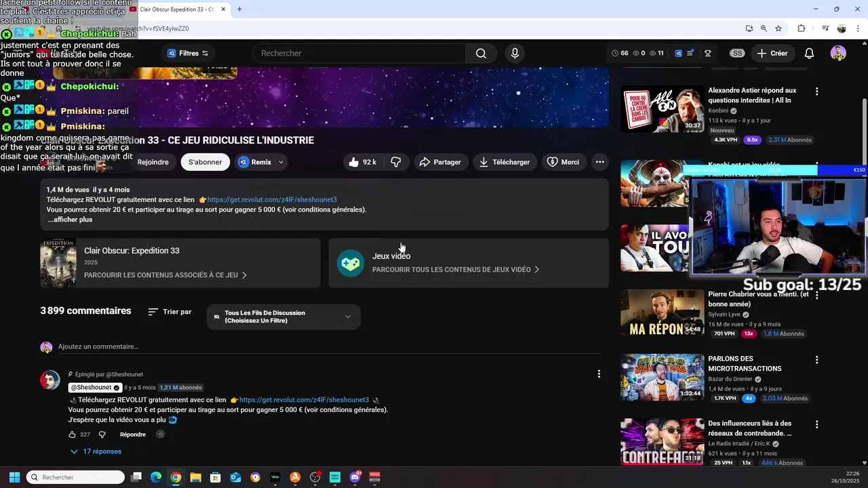The width and height of the screenshot is (868, 488).
Task: Open the Revolut link in the pinned comment
Action: pyautogui.click(x=304, y=400)
